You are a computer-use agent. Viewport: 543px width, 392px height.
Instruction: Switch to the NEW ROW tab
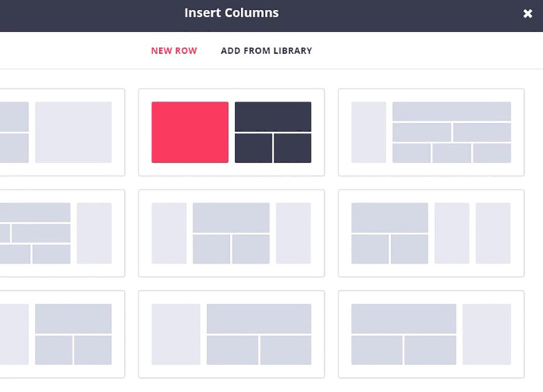(174, 51)
